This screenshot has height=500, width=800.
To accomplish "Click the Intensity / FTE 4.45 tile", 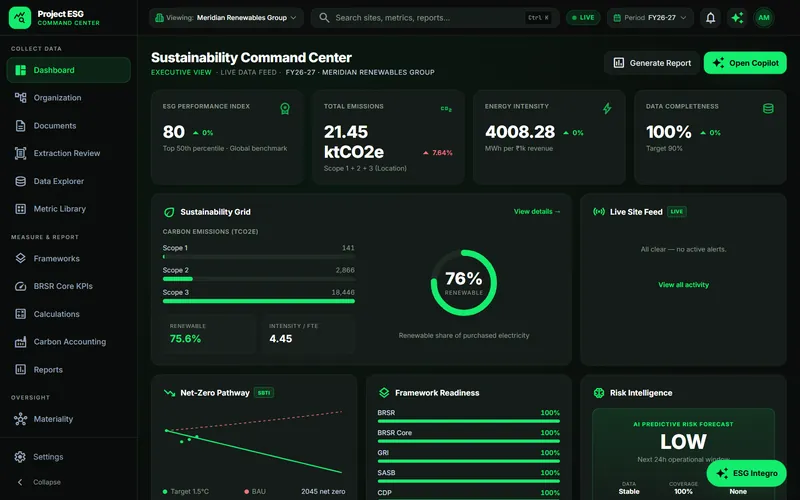I will pos(308,334).
